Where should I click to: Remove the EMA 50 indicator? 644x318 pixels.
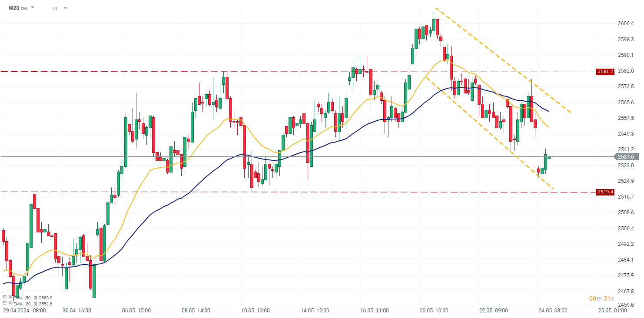click(10, 297)
